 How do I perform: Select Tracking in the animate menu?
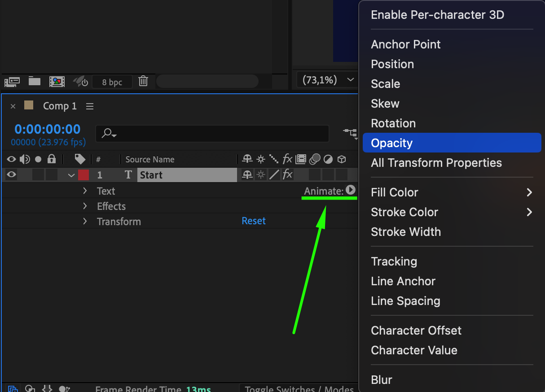coord(394,261)
